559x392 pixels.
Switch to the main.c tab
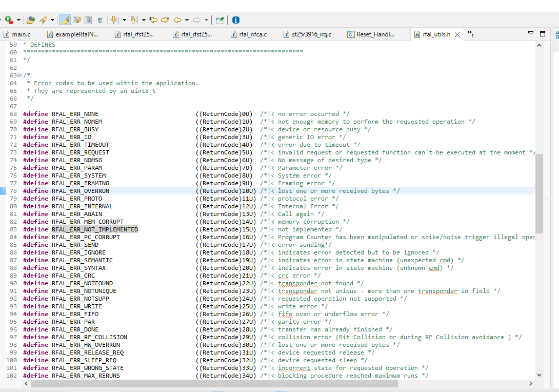[x=21, y=34]
